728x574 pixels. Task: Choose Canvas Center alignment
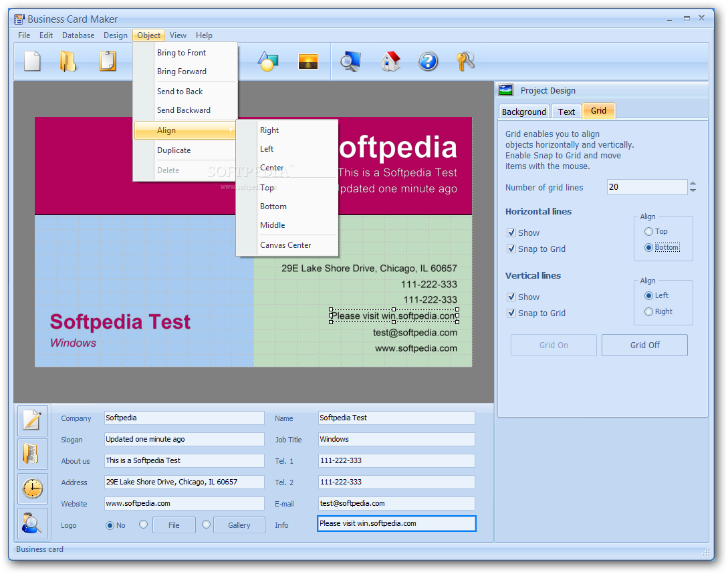pyautogui.click(x=287, y=245)
